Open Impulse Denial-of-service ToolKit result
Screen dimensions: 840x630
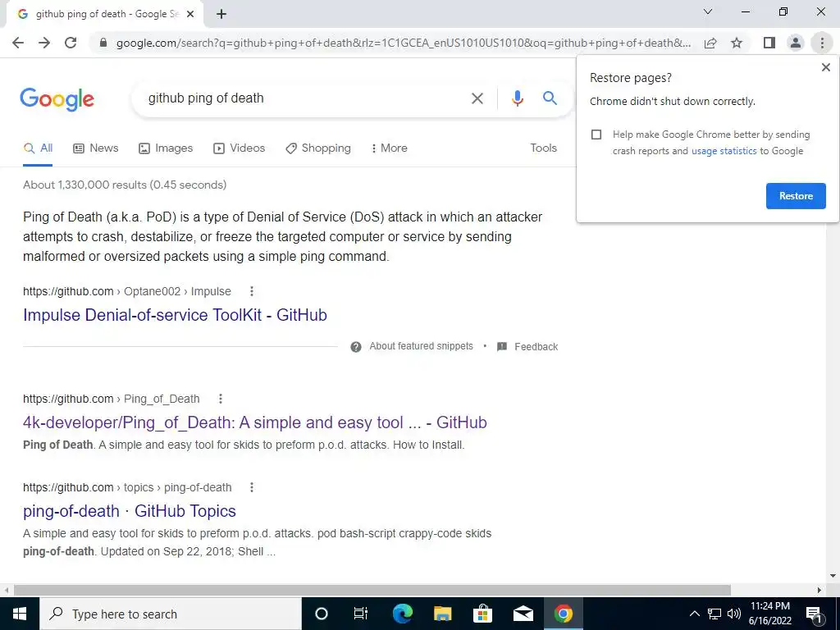pos(175,315)
